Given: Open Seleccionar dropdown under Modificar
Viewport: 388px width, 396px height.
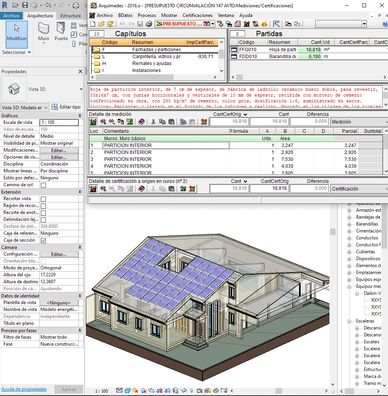Looking at the screenshot, I should coord(16,52).
